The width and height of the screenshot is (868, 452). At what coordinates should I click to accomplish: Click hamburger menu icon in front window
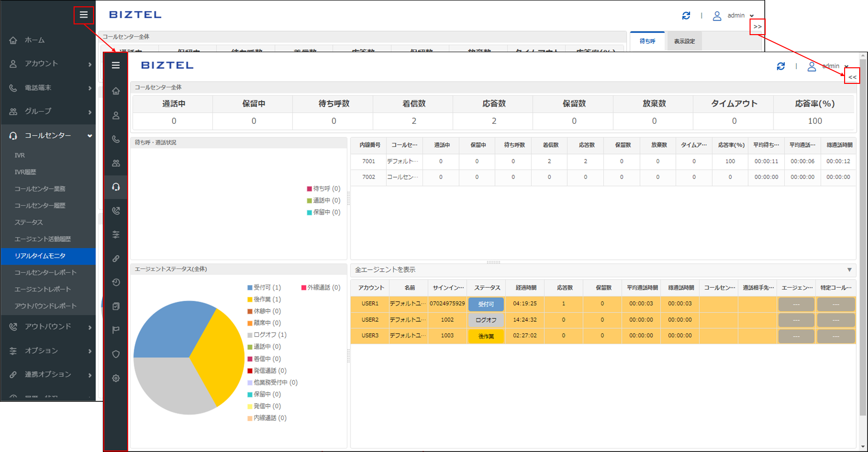click(x=116, y=65)
